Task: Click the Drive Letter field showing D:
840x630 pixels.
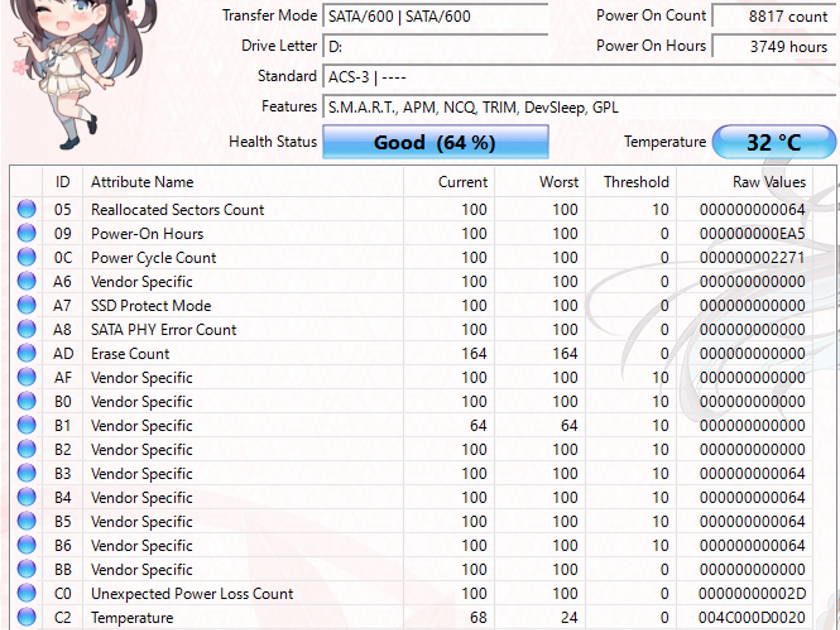Action: pyautogui.click(x=436, y=46)
